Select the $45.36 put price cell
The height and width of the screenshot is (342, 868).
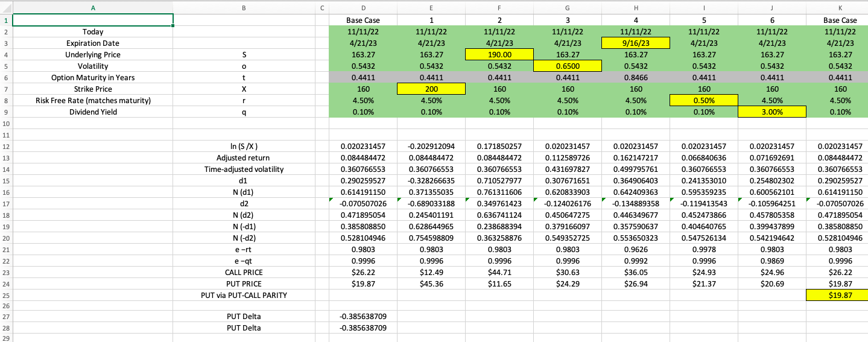point(431,283)
